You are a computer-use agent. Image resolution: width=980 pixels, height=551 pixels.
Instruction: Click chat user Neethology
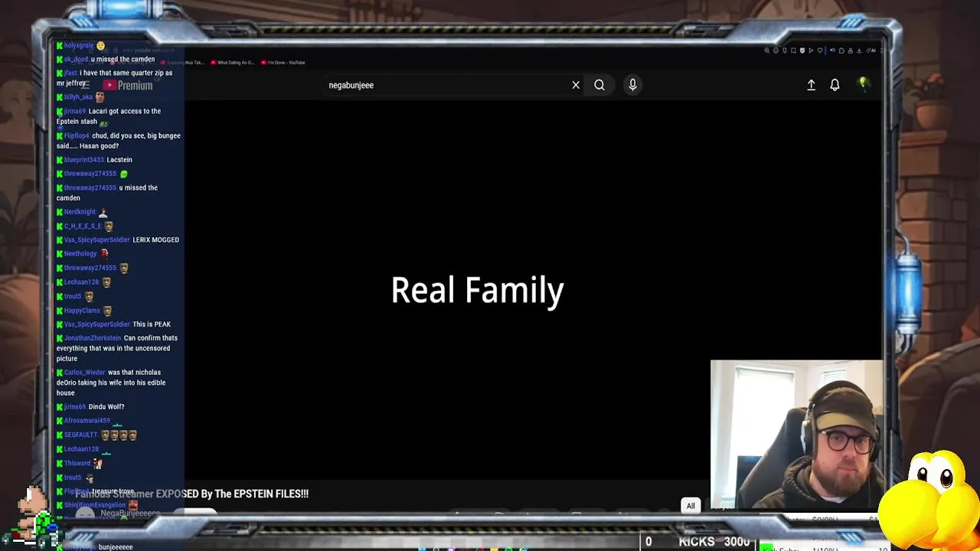coord(80,254)
